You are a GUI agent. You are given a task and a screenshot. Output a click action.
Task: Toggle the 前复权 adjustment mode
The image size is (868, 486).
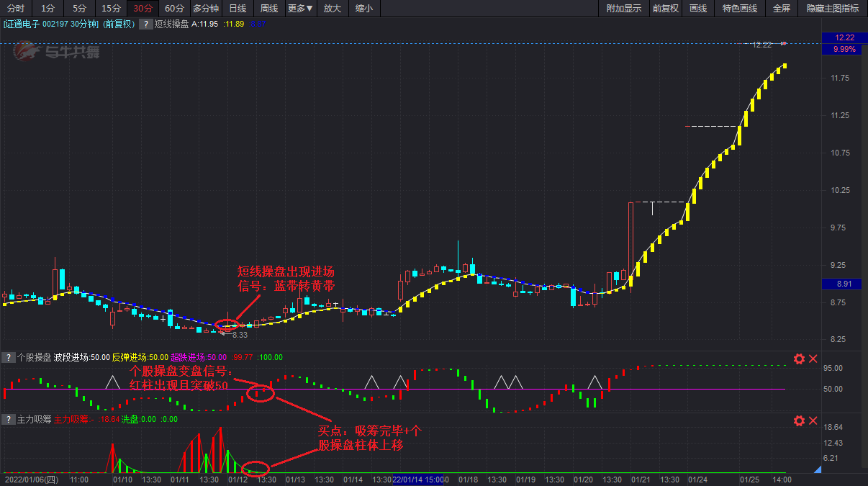pyautogui.click(x=665, y=9)
